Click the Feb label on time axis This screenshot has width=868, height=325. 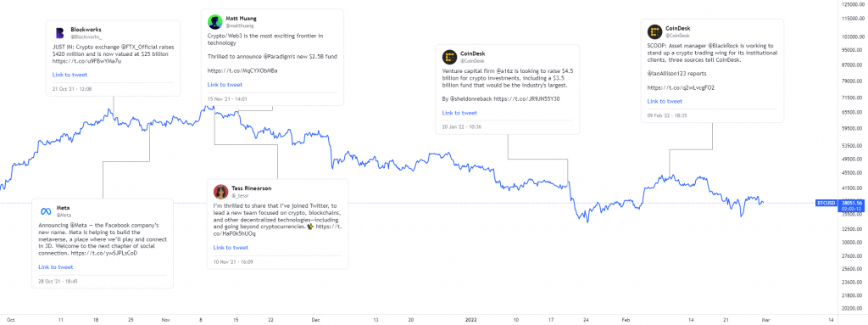(626, 320)
